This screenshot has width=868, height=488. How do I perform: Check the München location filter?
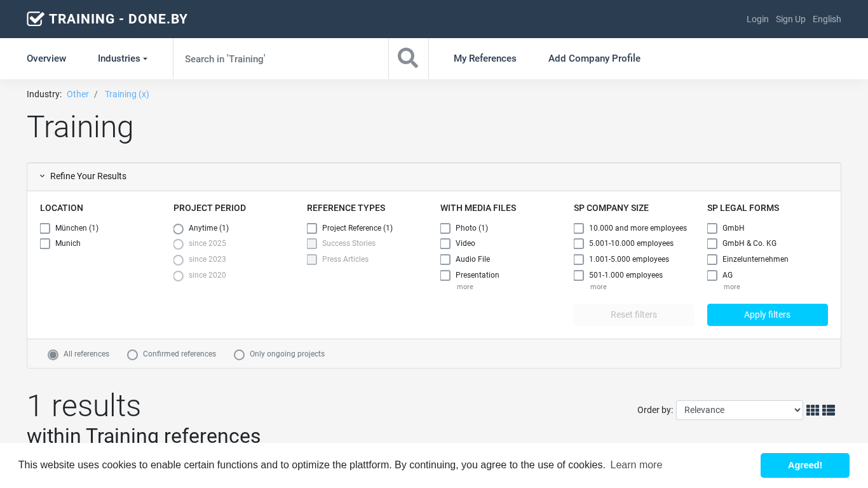coord(45,228)
